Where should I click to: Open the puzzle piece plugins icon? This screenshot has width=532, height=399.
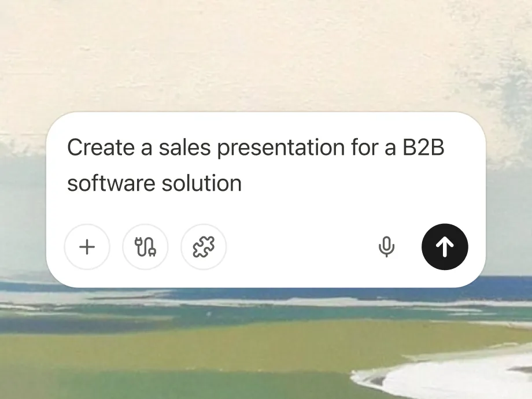(x=204, y=247)
